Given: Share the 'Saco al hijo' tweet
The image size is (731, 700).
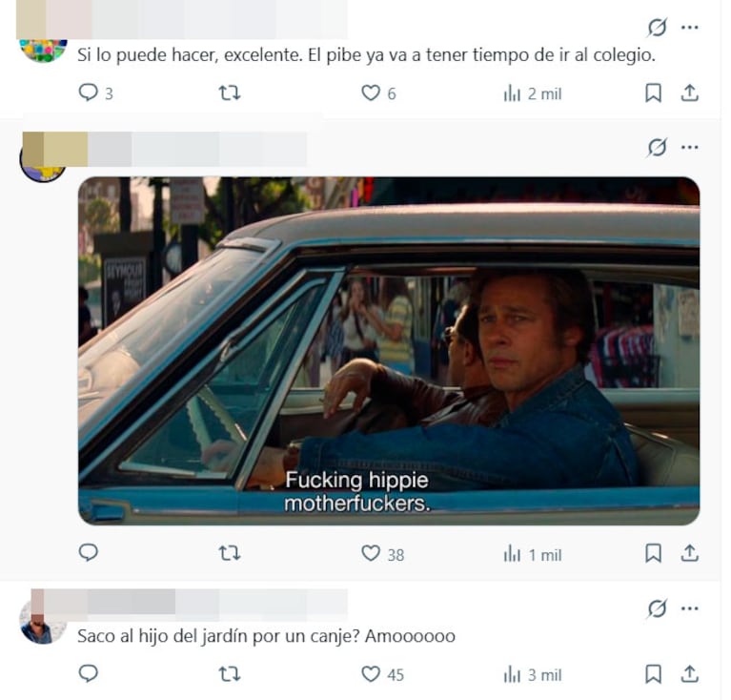Looking at the screenshot, I should 689,674.
